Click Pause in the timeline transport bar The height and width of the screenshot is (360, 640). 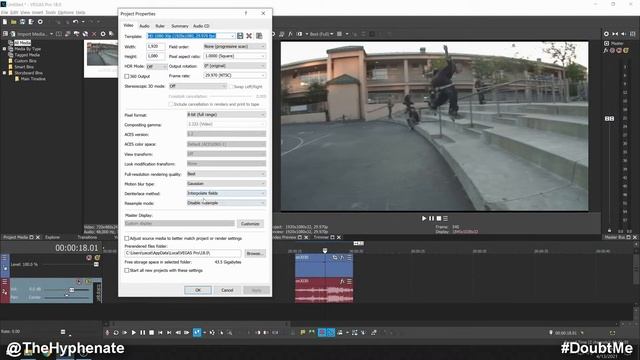tap(142, 333)
